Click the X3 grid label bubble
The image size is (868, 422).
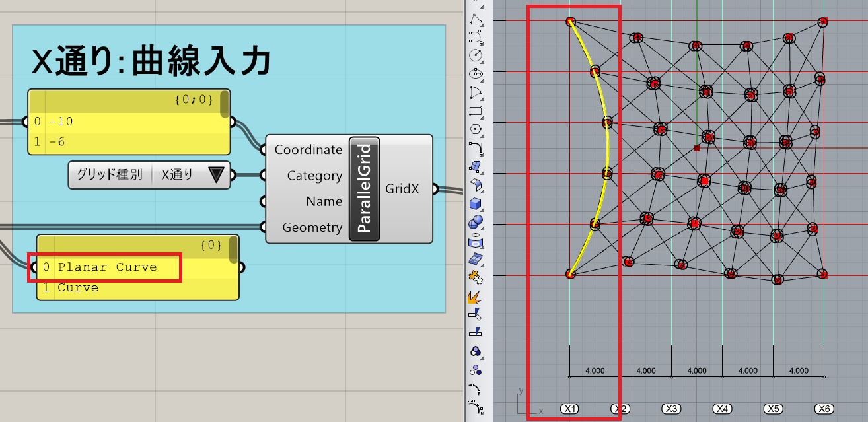click(671, 409)
